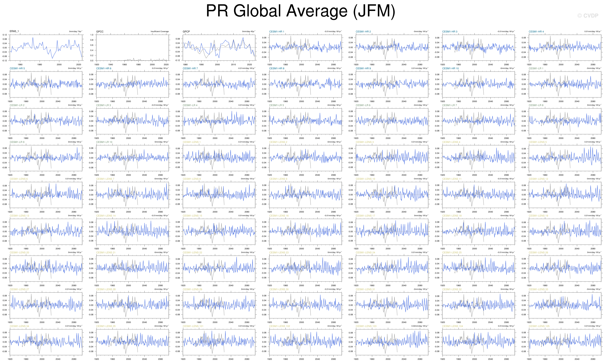Click the CESM1-LENS 23 plot panel
The width and height of the screenshot is (605, 364).
[x=305, y=268]
